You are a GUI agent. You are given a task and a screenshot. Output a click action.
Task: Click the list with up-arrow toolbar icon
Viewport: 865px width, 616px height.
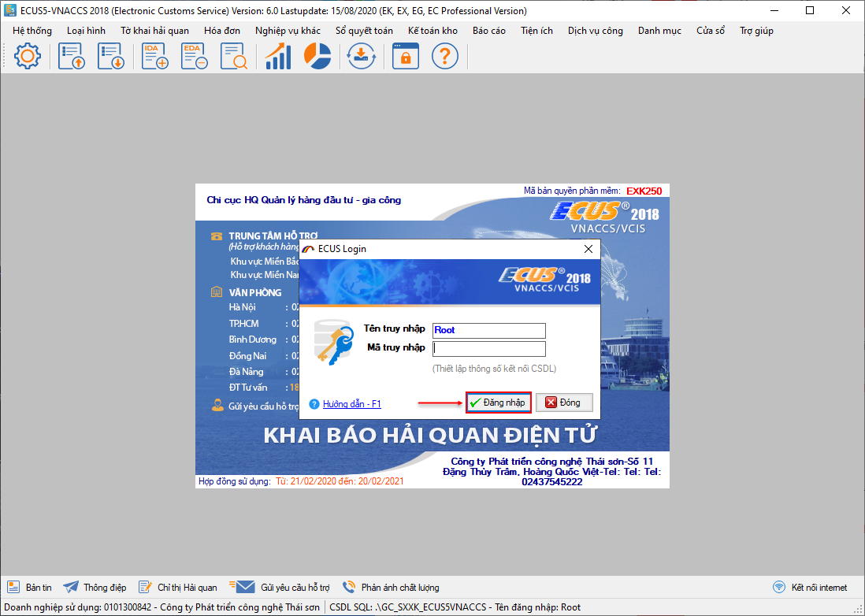[x=72, y=56]
